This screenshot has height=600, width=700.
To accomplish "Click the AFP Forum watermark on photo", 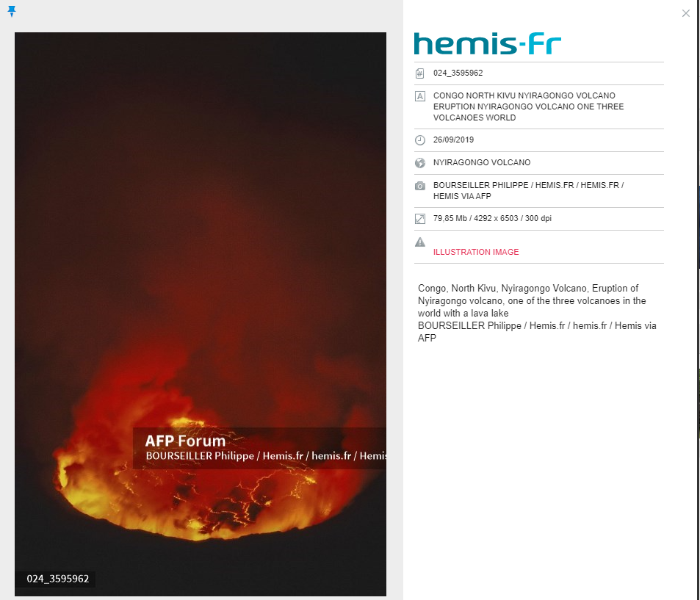I will 185,441.
